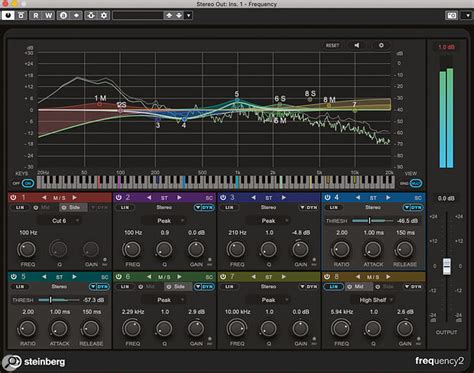Load previous preset with up arrow

(x=169, y=15)
